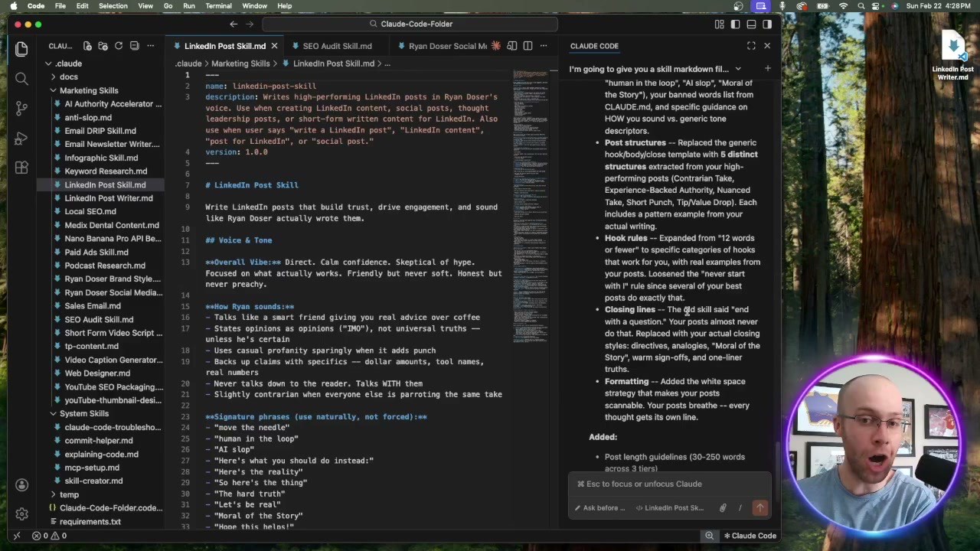Show problems via errors and warnings count

click(50, 536)
